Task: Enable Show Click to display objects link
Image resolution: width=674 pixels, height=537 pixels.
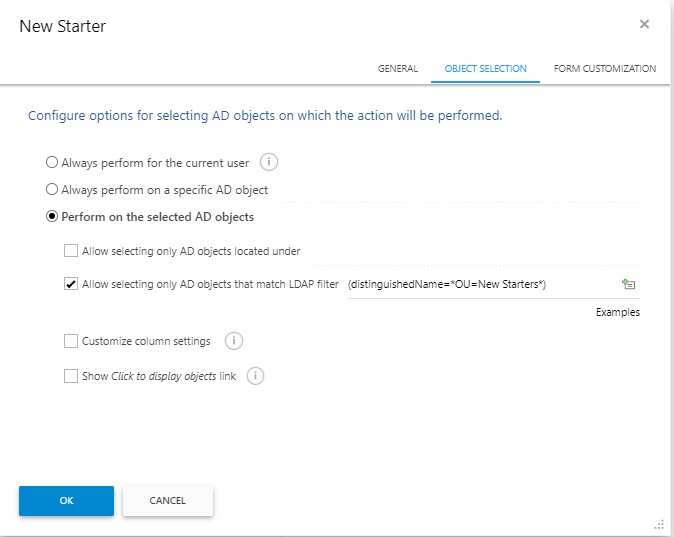Action: pyautogui.click(x=71, y=376)
